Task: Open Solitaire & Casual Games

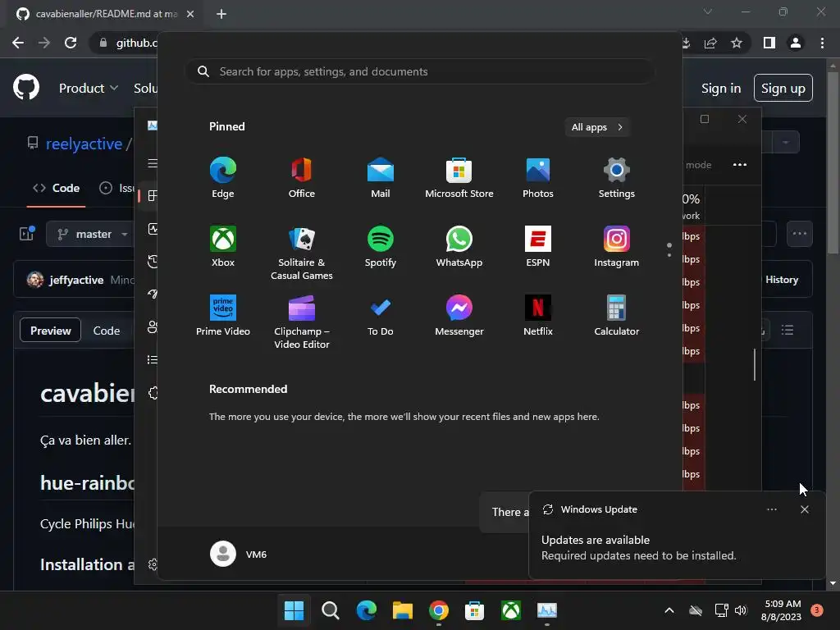Action: (302, 253)
